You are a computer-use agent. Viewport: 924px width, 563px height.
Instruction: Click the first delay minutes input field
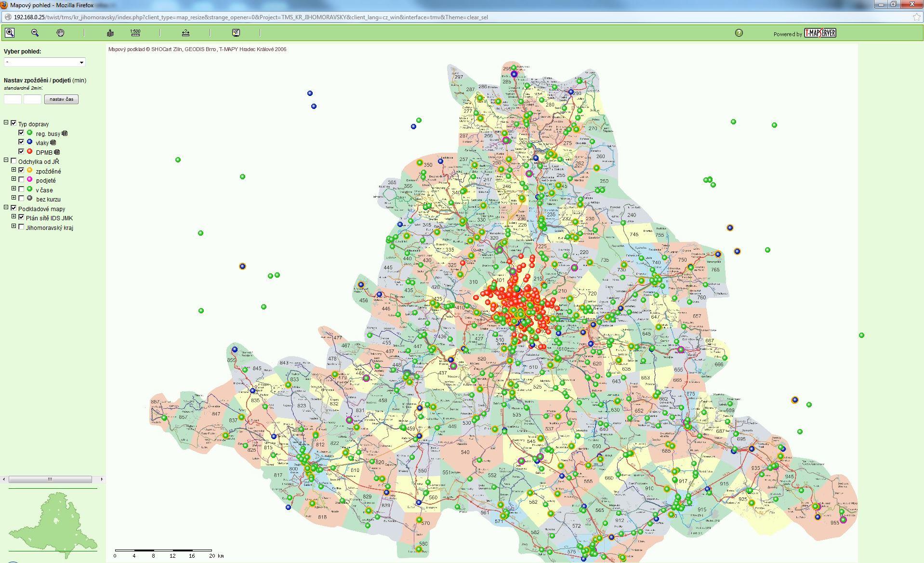coord(13,99)
